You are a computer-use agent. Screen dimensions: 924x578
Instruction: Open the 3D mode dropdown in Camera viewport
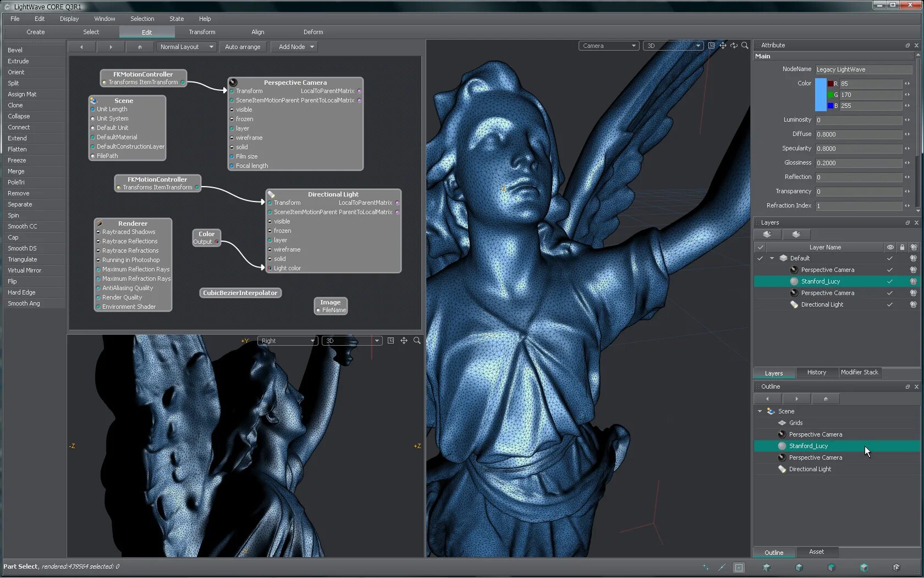[673, 46]
